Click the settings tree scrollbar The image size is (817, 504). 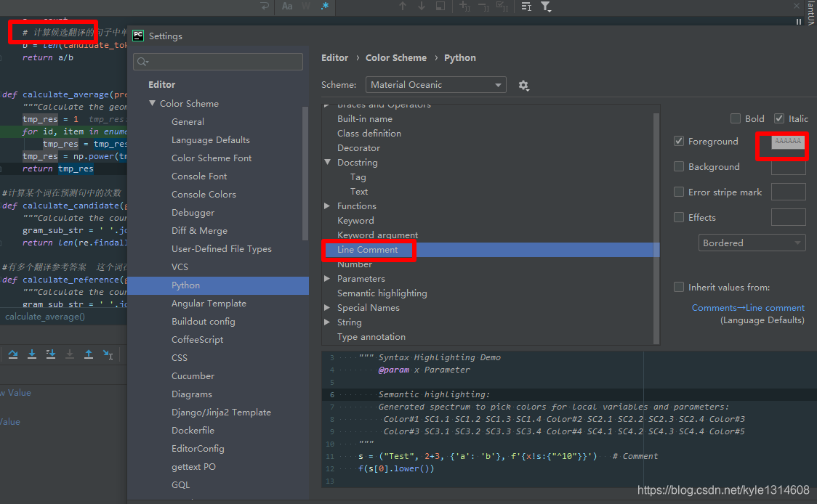[305, 174]
